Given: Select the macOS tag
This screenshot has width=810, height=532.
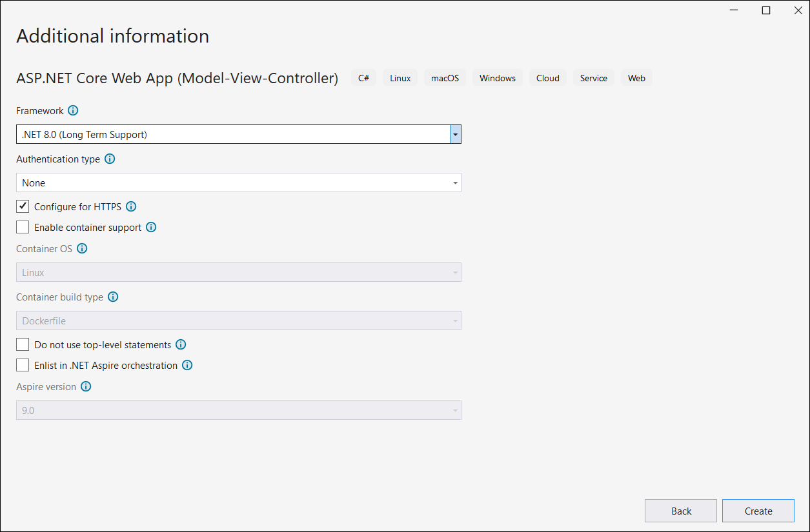Looking at the screenshot, I should (445, 77).
